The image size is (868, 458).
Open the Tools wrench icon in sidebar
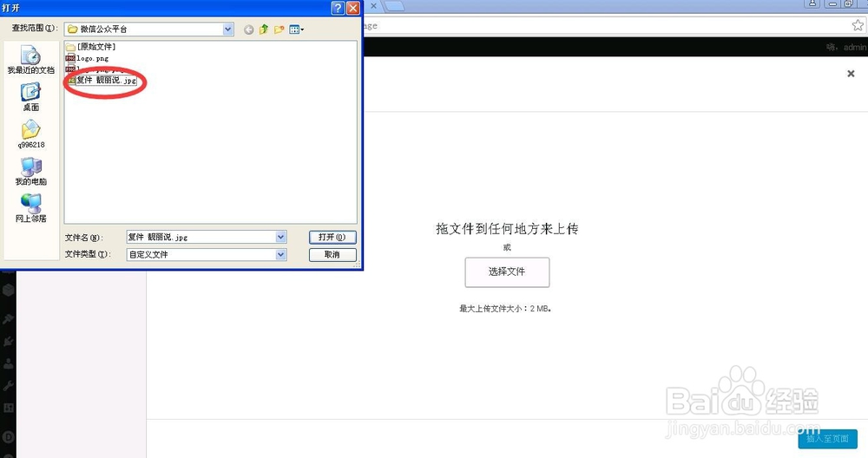coord(9,385)
